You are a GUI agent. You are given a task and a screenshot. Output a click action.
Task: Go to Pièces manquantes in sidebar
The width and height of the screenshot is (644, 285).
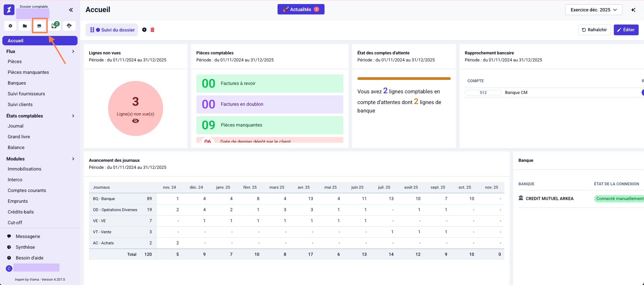point(28,72)
